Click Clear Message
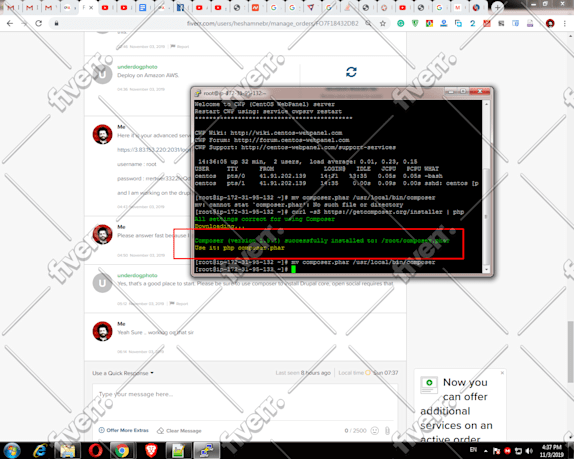The height and width of the screenshot is (459, 574). click(179, 430)
